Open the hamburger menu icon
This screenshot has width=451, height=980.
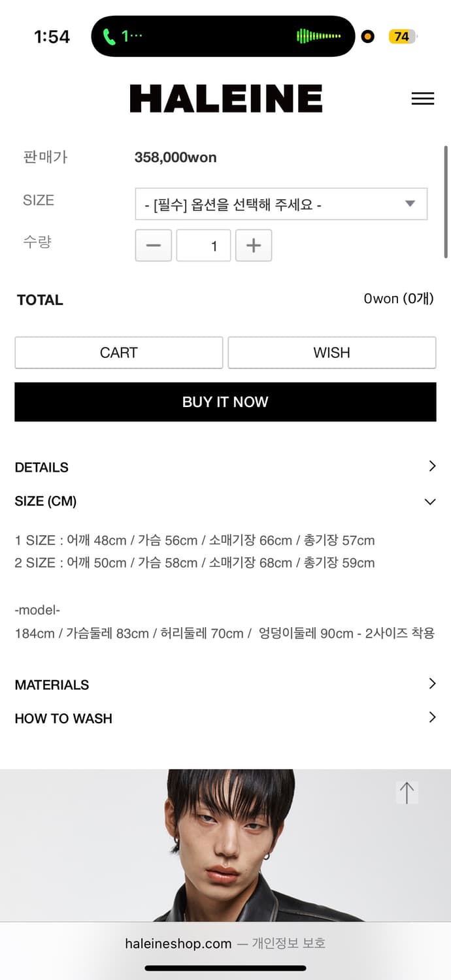(422, 99)
